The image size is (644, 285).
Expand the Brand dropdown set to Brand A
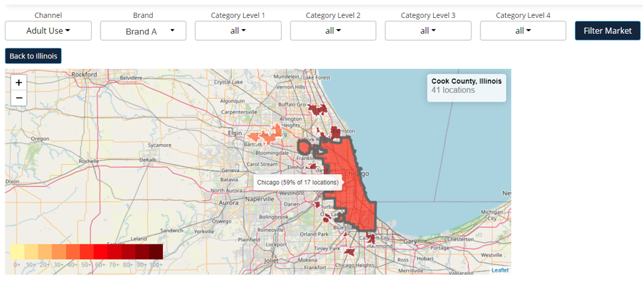143,31
